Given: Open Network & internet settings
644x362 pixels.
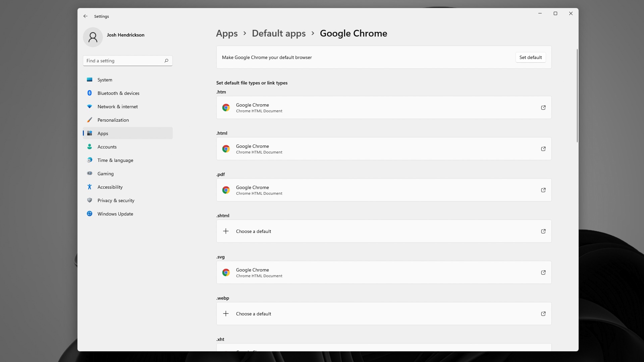Looking at the screenshot, I should (128, 107).
